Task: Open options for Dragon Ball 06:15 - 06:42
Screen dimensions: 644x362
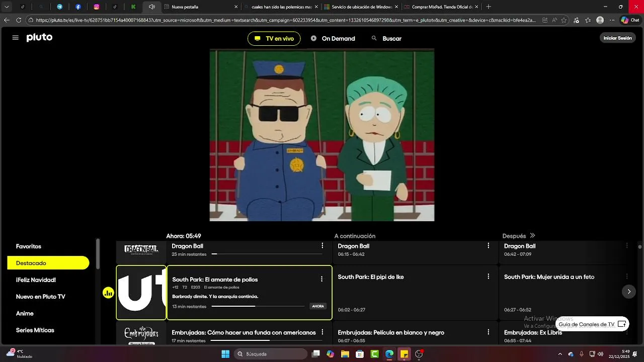Action: tap(488, 246)
